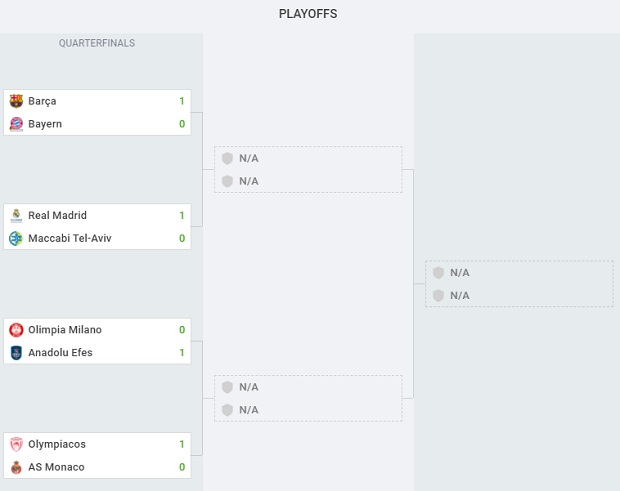Open the Maccabi Tel-Aviv team link
The height and width of the screenshot is (491, 620).
coord(70,238)
